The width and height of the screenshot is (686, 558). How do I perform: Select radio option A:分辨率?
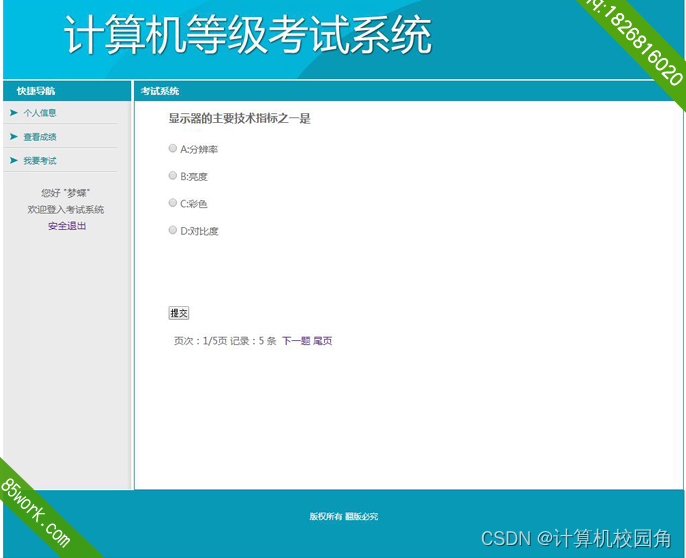172,148
